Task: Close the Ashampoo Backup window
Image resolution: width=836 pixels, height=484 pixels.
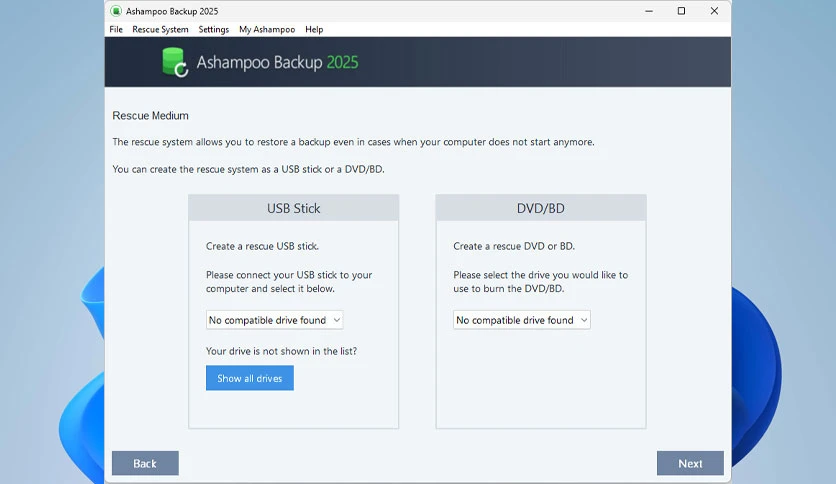Action: click(x=714, y=11)
